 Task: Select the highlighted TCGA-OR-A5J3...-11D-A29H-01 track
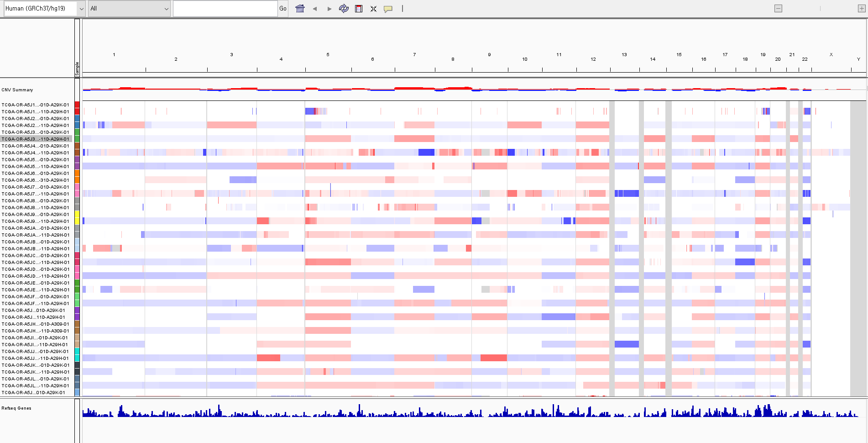coord(36,139)
